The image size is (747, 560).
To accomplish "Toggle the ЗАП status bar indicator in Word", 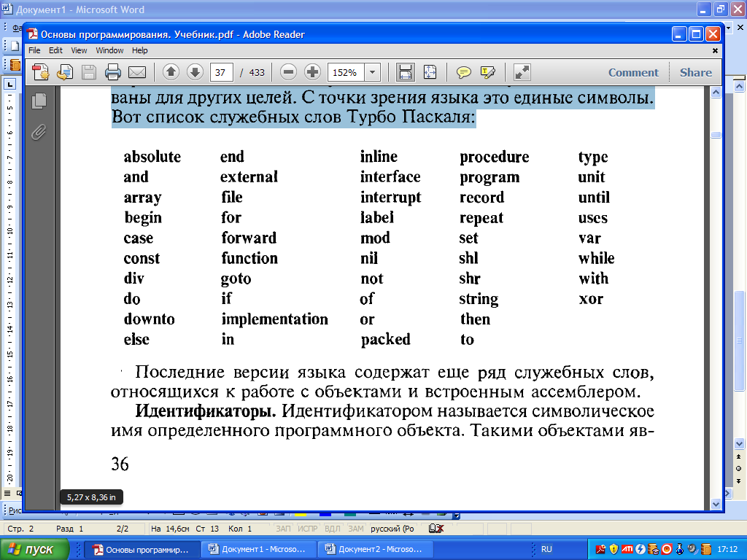I will (x=283, y=529).
